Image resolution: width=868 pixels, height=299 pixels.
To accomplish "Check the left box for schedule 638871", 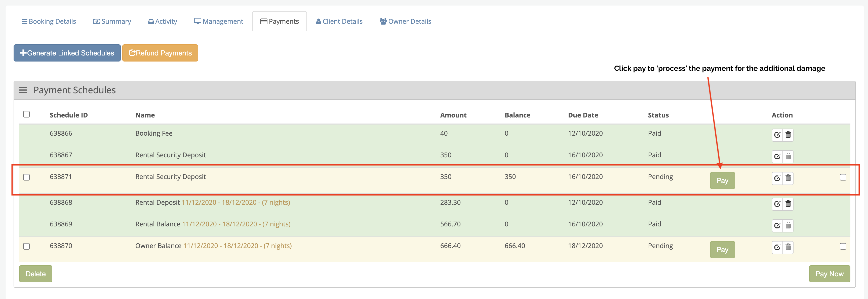I will tap(26, 177).
